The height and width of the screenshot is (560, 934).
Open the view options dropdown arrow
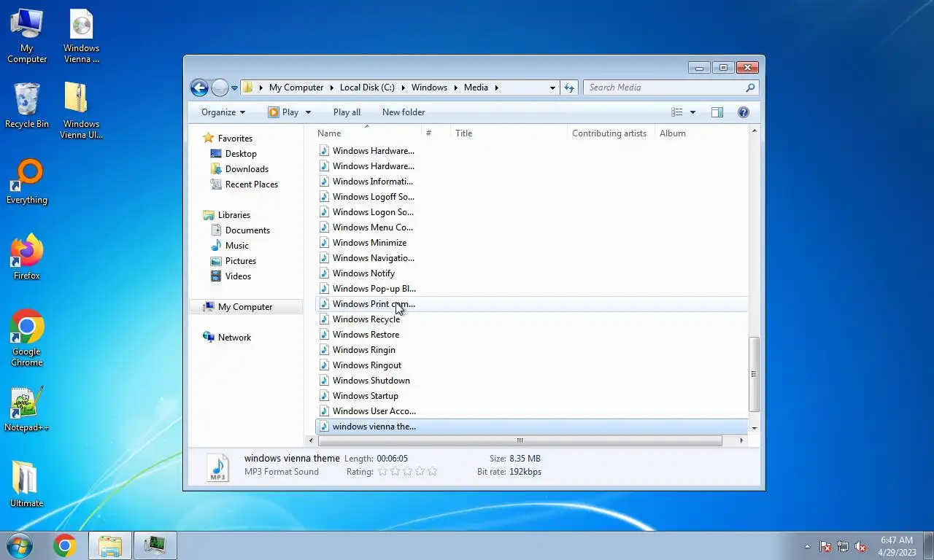click(692, 112)
